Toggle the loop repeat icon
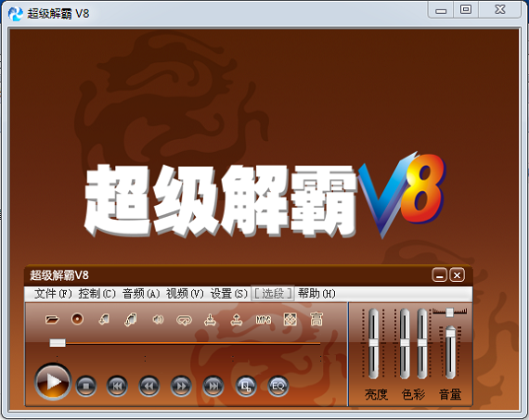Image resolution: width=529 pixels, height=420 pixels. click(184, 320)
